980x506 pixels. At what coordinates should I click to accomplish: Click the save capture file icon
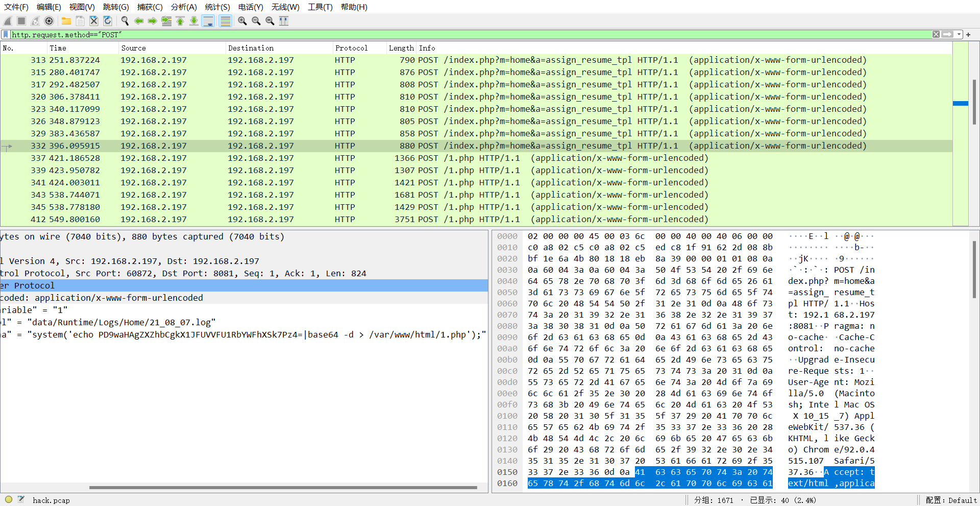click(x=80, y=21)
